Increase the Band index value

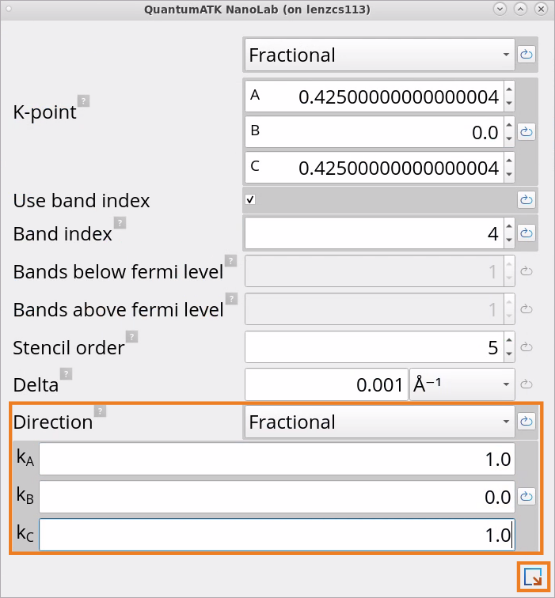tap(509, 227)
